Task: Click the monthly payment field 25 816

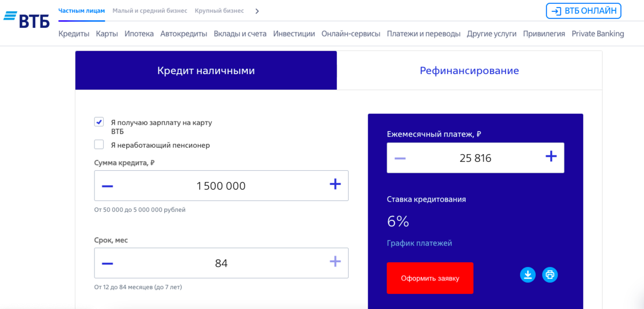Action: point(475,158)
